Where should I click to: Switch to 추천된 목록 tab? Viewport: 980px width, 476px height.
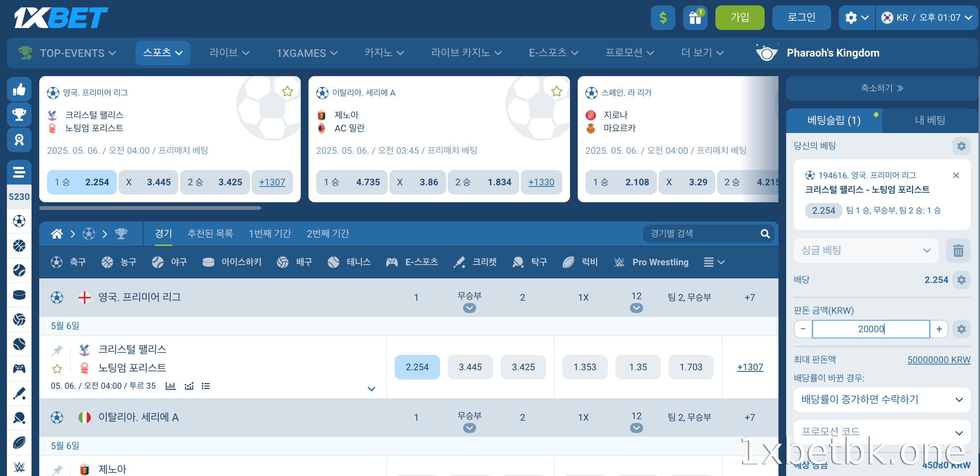coord(210,233)
